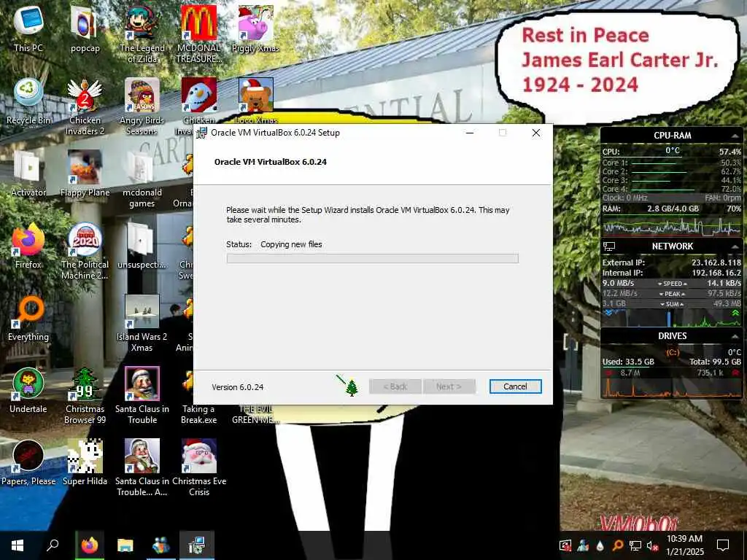Select the Chicken Invaders 2 shortcut
The image size is (747, 560).
tap(85, 106)
